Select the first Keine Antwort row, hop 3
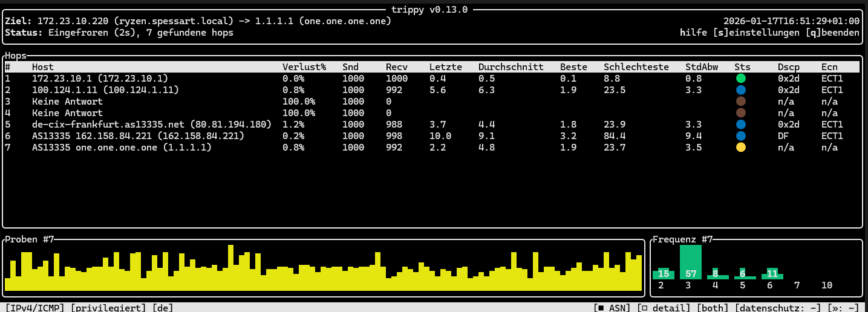The width and height of the screenshot is (868, 312). [432, 102]
